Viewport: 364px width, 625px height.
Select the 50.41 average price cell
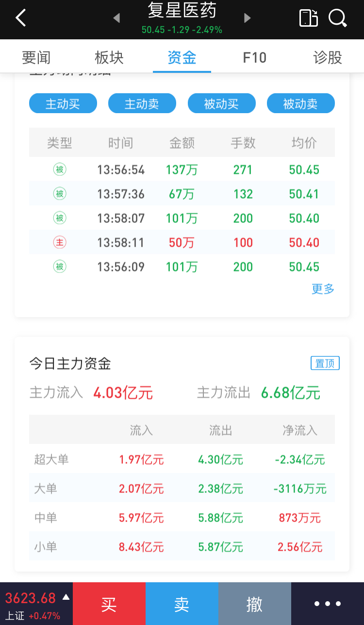[x=304, y=194]
